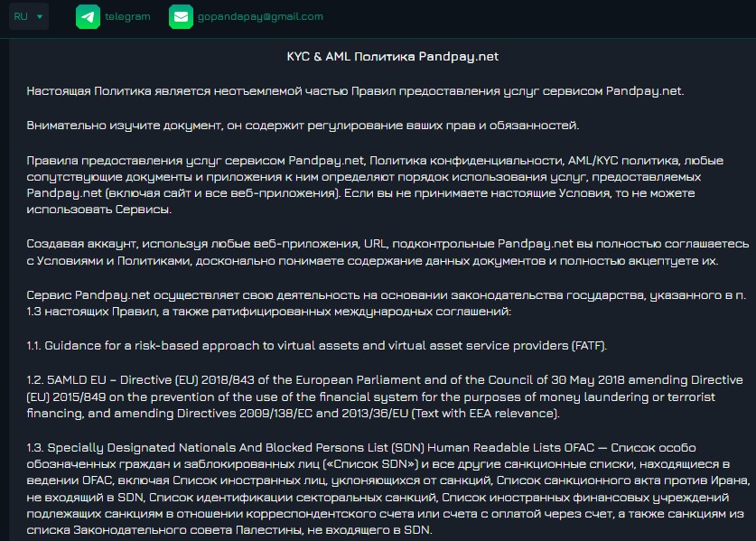Click item 1.3 Specially Designated Nationals text
756x541 pixels.
click(388, 489)
